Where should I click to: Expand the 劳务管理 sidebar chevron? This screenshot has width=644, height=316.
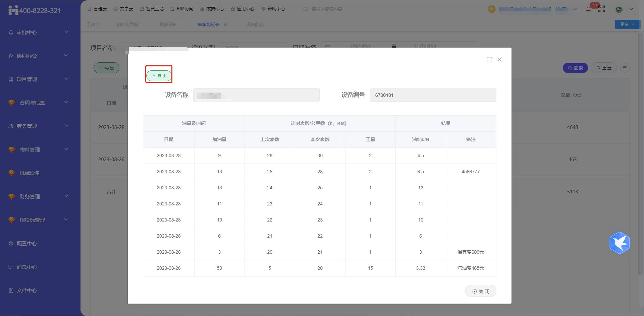click(x=66, y=126)
